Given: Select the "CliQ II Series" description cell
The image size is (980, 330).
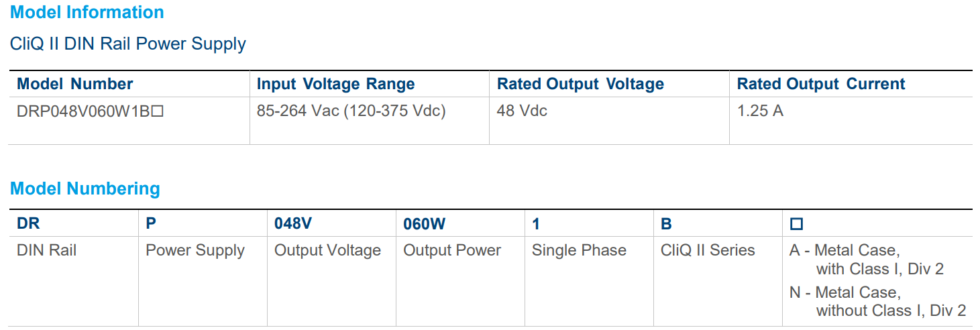Looking at the screenshot, I should tap(708, 251).
